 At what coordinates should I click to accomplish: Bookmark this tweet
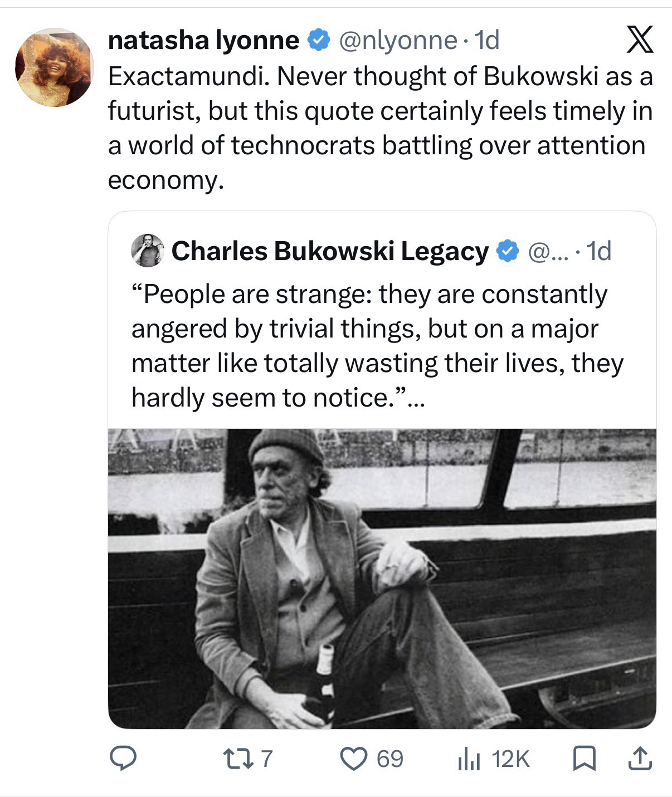coord(585,759)
